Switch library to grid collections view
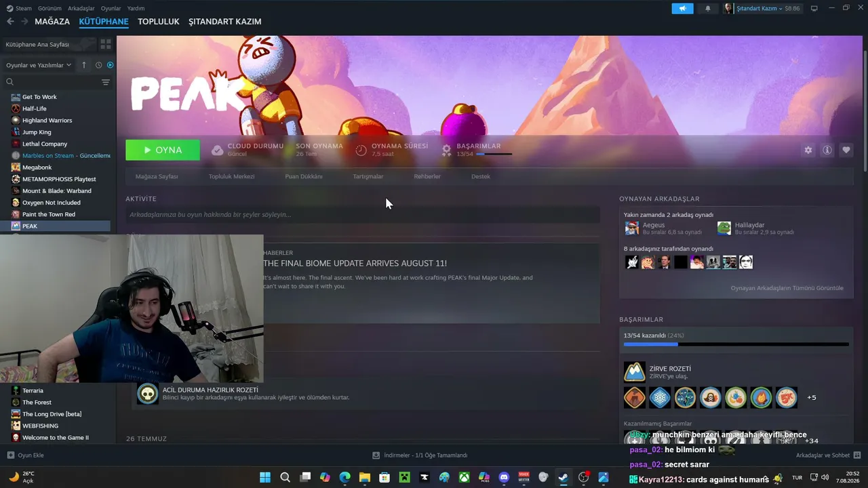The image size is (868, 488). 106,44
